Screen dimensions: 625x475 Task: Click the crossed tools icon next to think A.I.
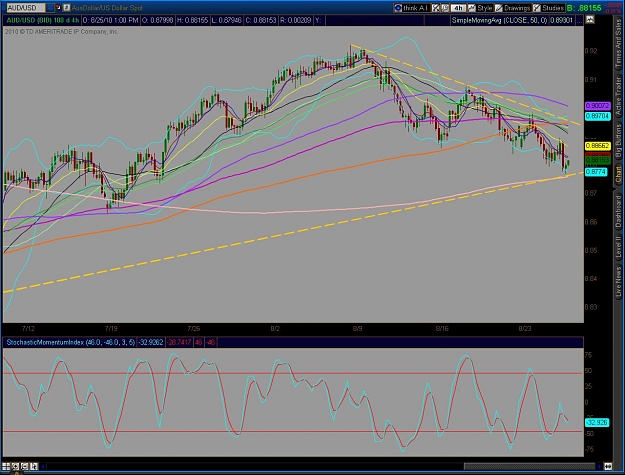pos(436,8)
